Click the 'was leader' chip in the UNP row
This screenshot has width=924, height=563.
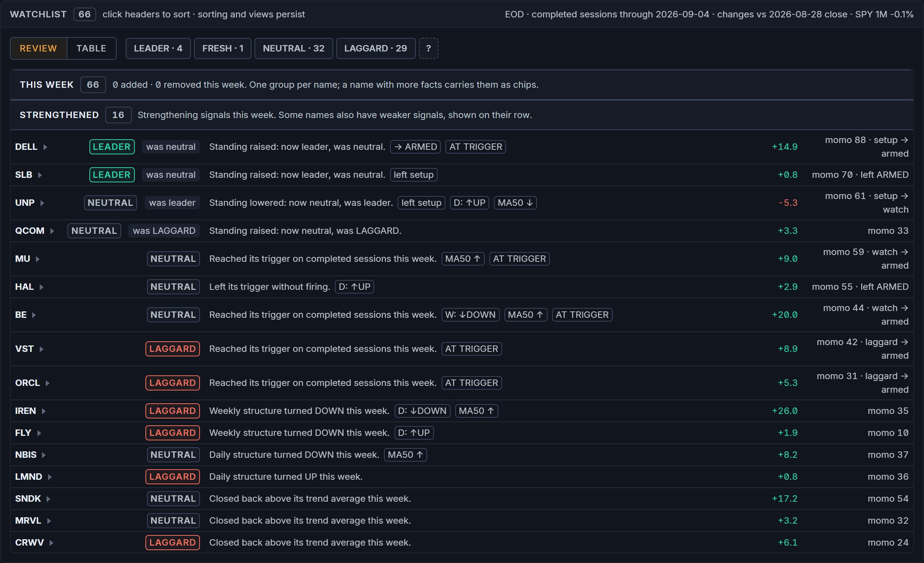click(172, 203)
